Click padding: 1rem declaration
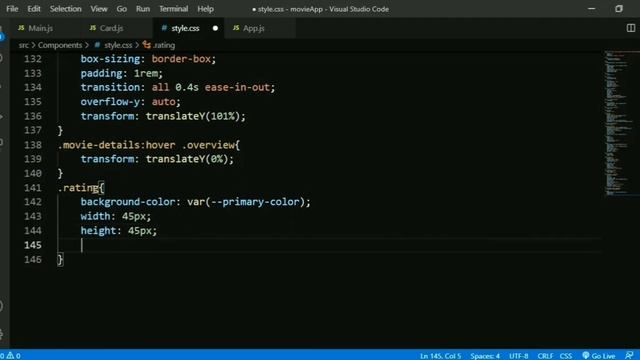The height and width of the screenshot is (360, 640). tap(121, 73)
